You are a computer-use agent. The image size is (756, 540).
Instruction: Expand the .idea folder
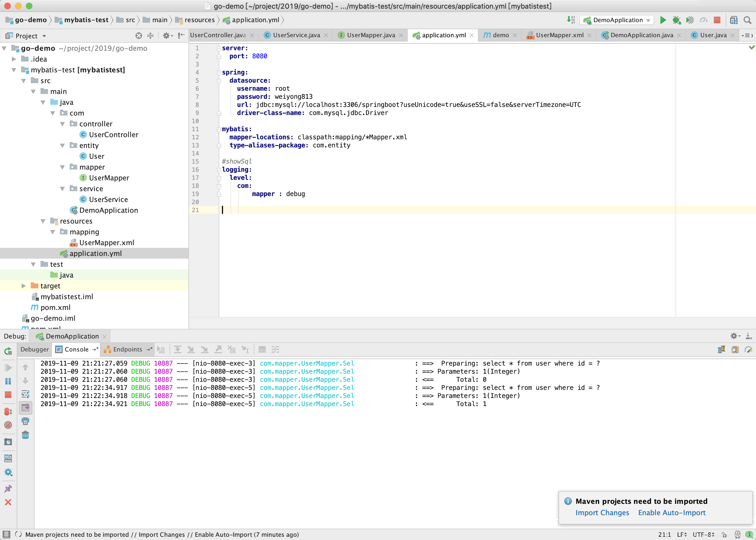[x=14, y=59]
